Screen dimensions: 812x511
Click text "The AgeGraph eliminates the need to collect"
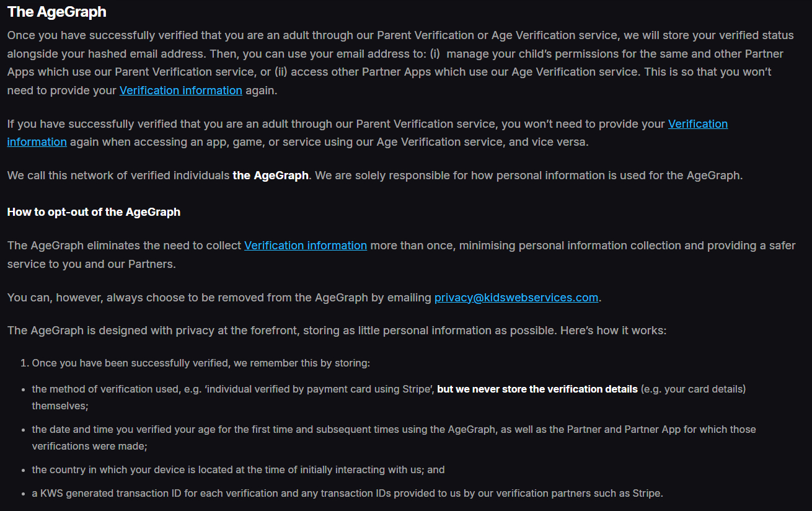point(124,246)
